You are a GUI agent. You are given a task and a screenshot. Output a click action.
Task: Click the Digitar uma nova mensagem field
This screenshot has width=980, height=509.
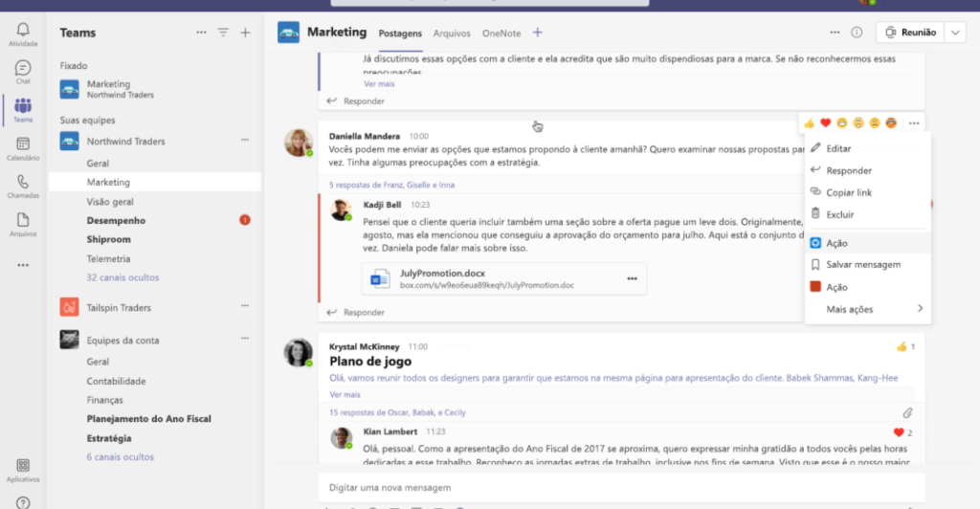pyautogui.click(x=621, y=487)
